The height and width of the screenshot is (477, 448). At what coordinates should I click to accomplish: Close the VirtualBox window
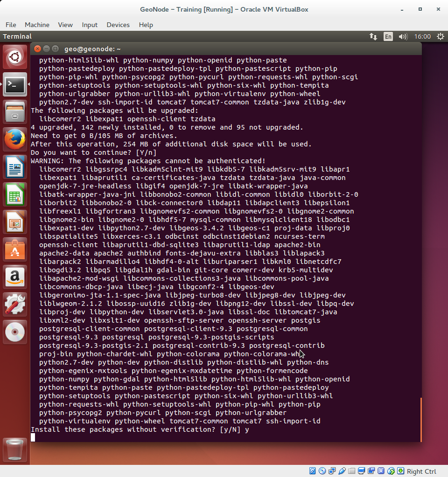click(x=438, y=9)
